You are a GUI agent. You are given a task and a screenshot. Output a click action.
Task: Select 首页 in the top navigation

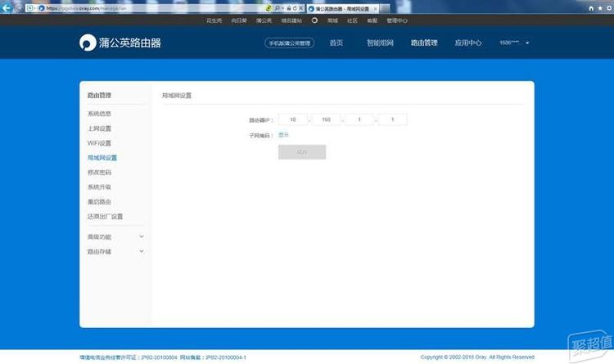(x=336, y=43)
